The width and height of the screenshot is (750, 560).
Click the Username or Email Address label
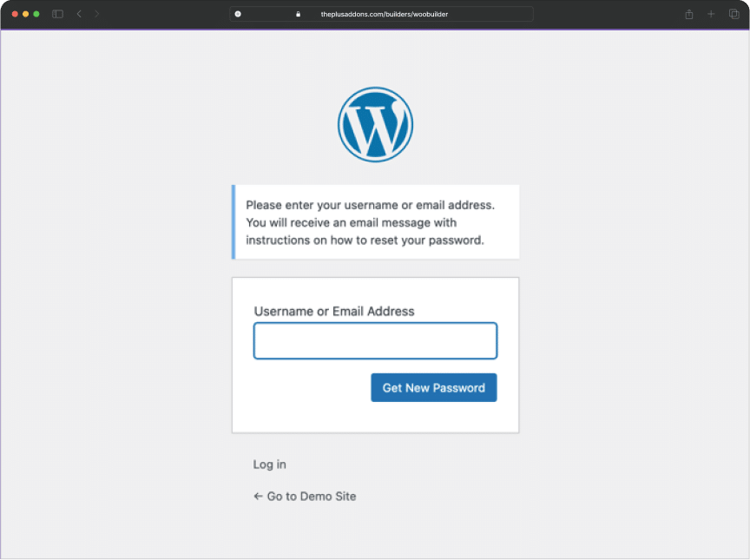click(334, 312)
